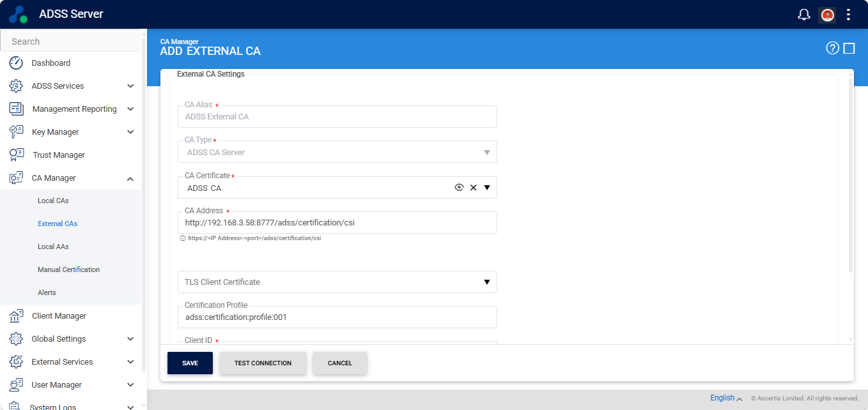The image size is (868, 410).
Task: Click the fullscreen square icon in header
Action: 849,48
